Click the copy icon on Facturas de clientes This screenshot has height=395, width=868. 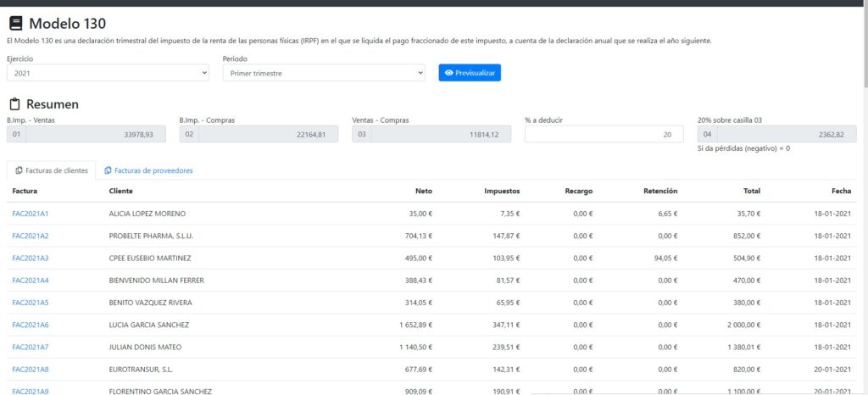19,170
